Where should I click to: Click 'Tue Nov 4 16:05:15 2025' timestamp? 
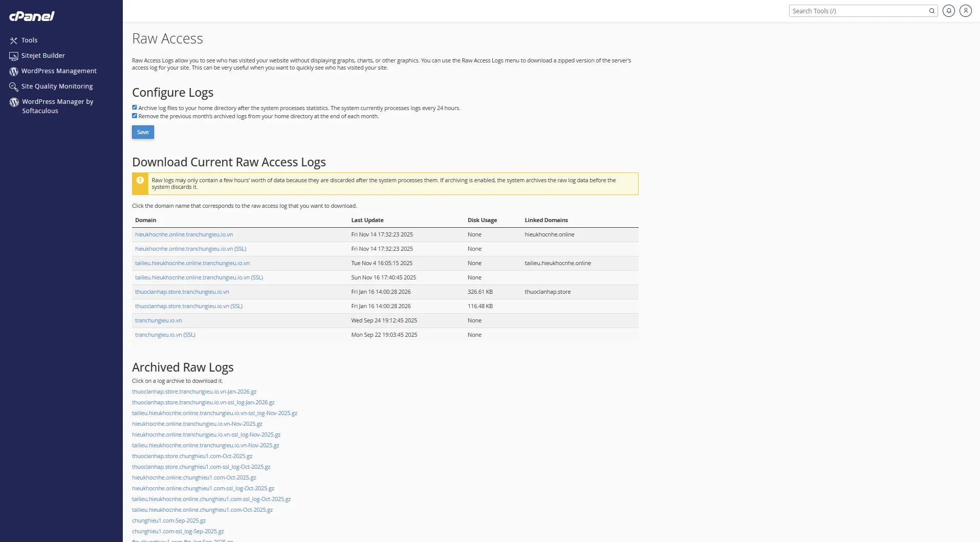[382, 263]
